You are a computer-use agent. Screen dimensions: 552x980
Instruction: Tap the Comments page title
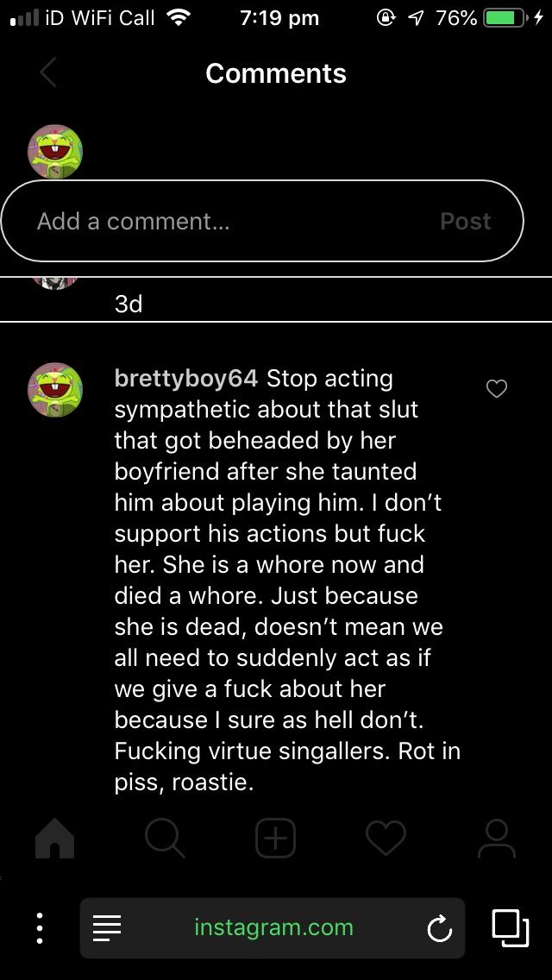click(276, 73)
